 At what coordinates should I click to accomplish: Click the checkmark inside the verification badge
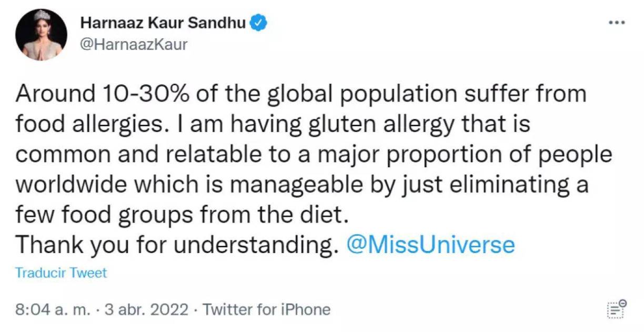coord(257,22)
